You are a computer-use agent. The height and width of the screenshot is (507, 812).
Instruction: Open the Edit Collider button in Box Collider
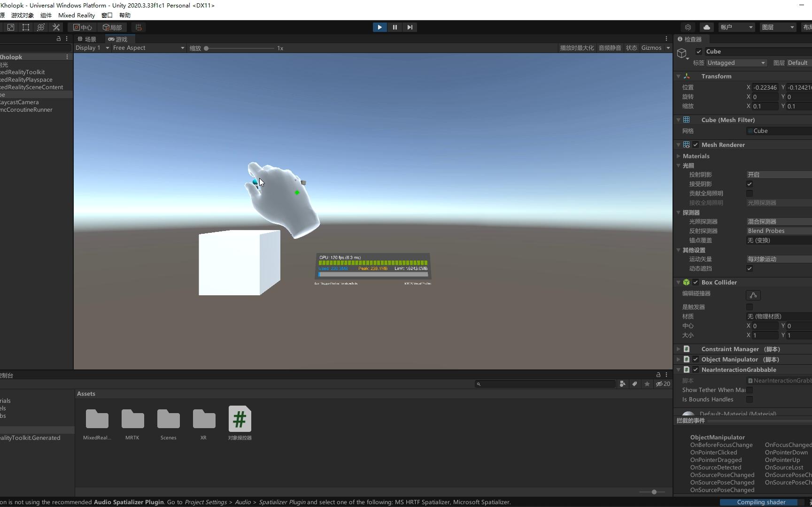pos(753,295)
